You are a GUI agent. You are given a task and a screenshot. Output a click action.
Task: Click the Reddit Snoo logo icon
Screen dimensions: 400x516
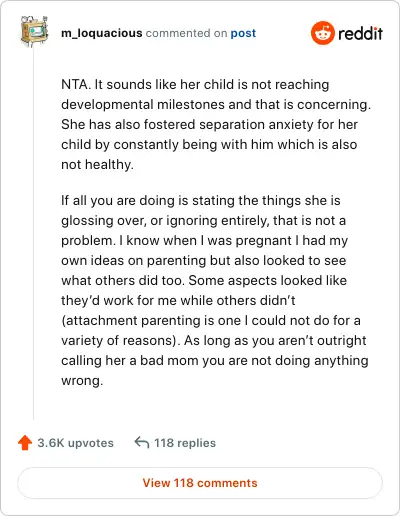tap(323, 33)
